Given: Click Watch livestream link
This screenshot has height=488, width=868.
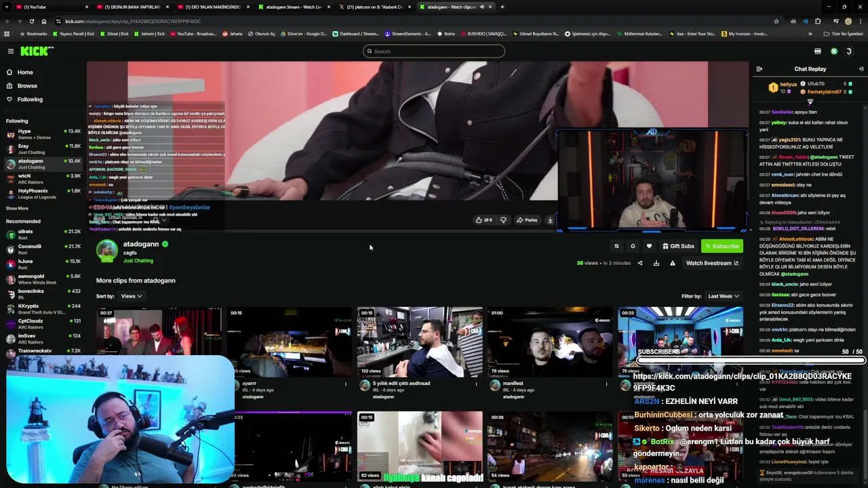Looking at the screenshot, I should (x=712, y=263).
